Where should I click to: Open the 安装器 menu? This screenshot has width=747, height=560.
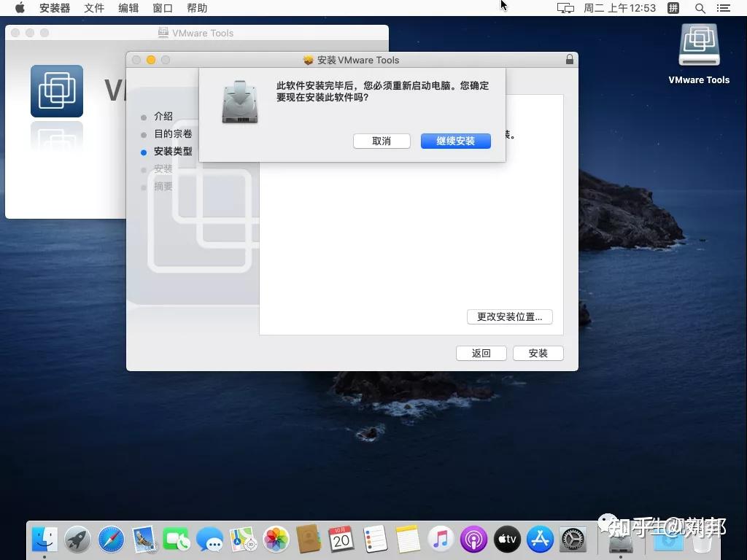coord(54,8)
